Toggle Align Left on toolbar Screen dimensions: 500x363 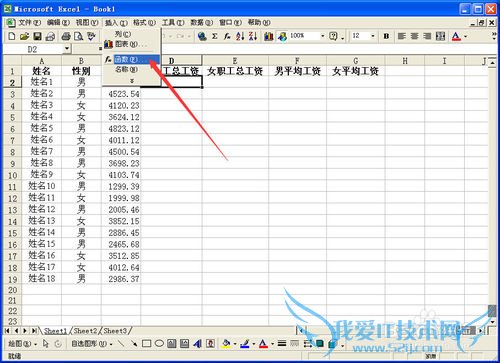tap(402, 36)
